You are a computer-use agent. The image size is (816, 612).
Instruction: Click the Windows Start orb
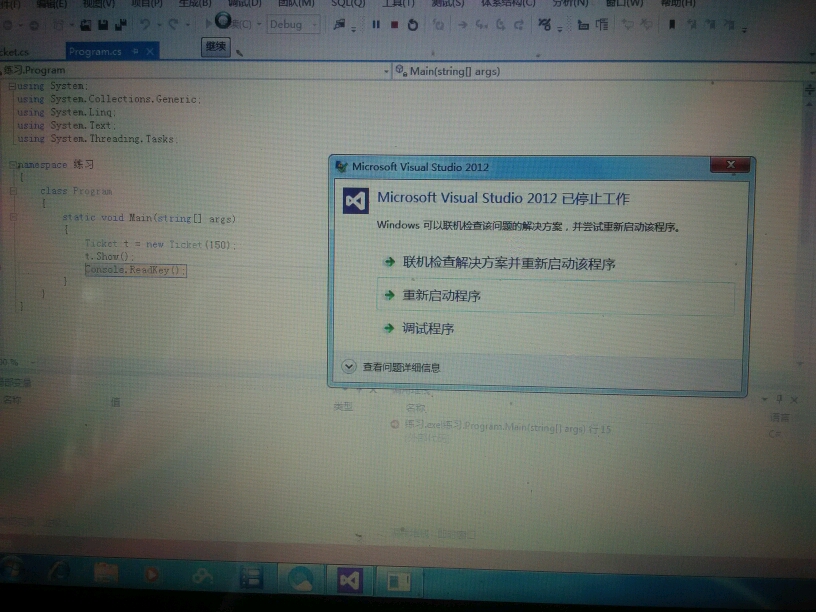[10, 570]
